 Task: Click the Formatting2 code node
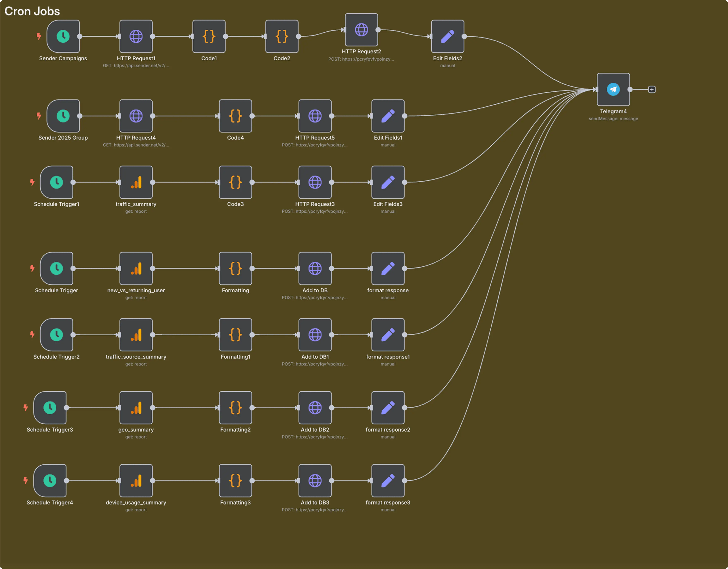point(235,408)
